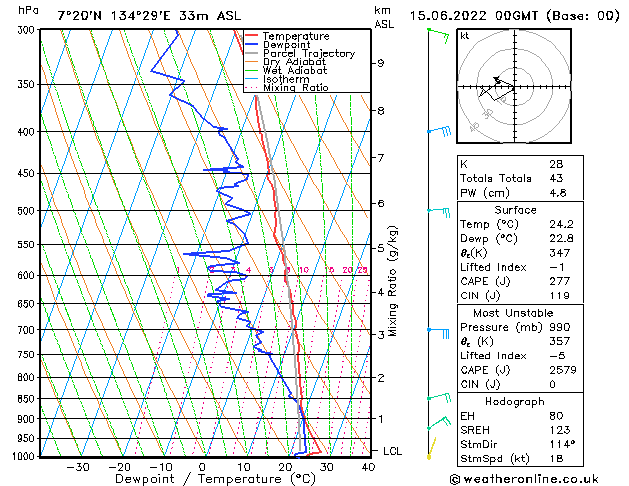Image resolution: width=629 pixels, height=486 pixels.
Task: Click the EH value 80
Action: 556,416
